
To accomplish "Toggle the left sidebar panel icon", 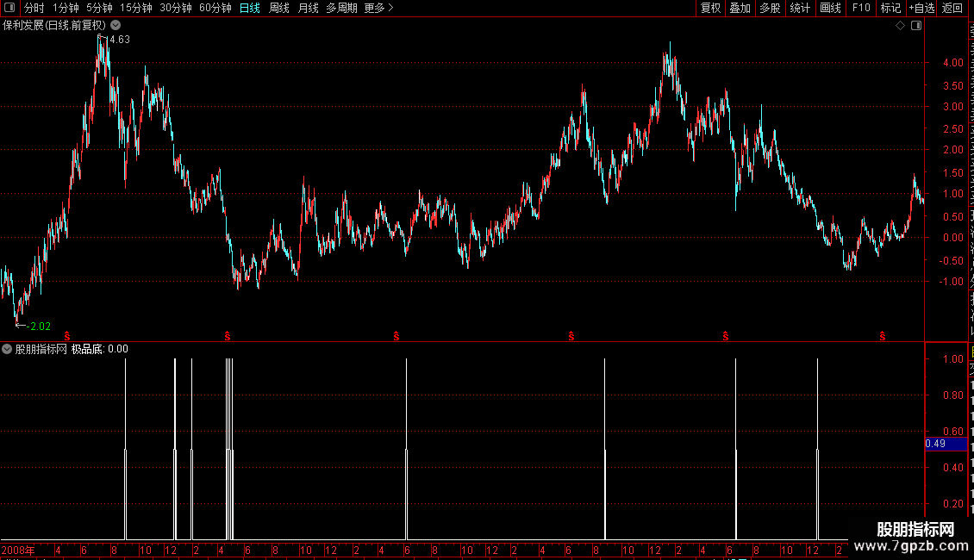I will point(9,8).
